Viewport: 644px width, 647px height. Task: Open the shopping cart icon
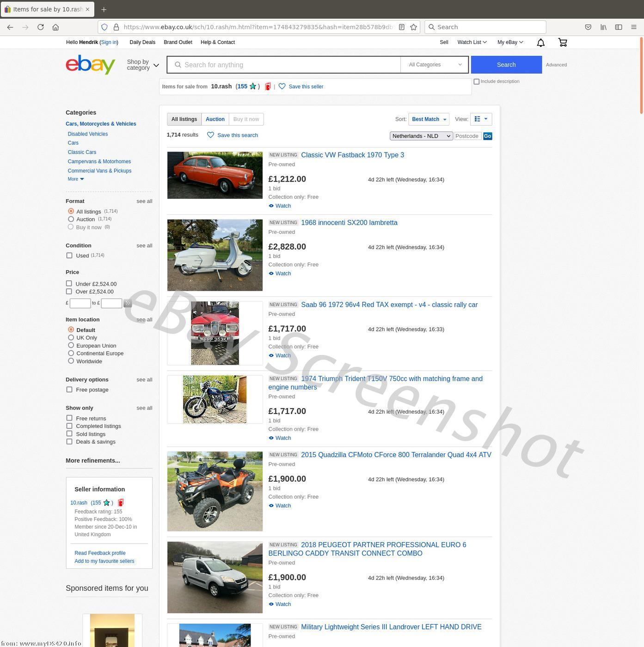tap(562, 43)
